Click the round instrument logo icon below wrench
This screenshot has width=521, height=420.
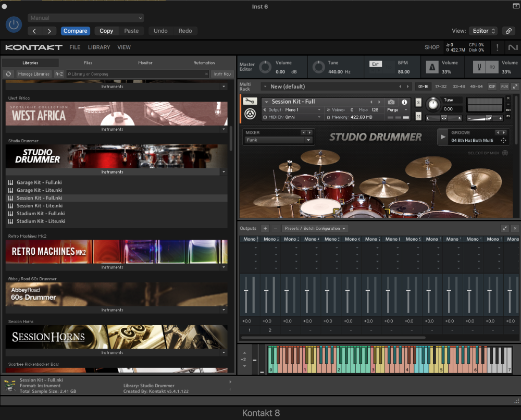[250, 114]
